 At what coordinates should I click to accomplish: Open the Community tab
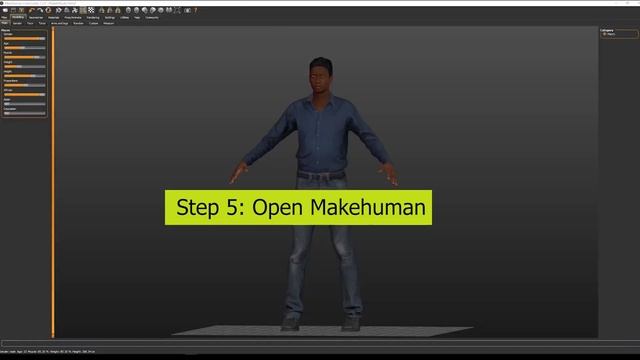point(152,18)
